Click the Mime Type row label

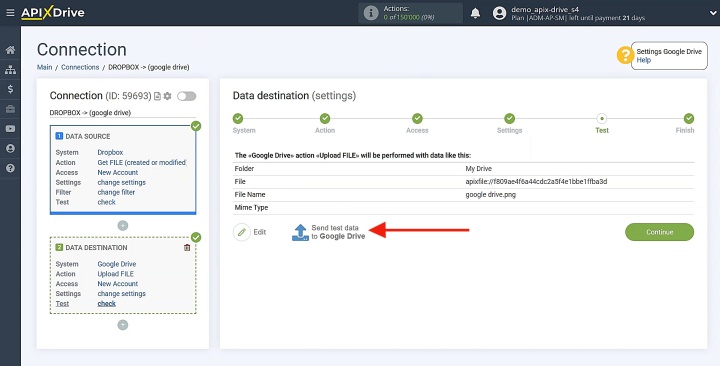coord(251,208)
